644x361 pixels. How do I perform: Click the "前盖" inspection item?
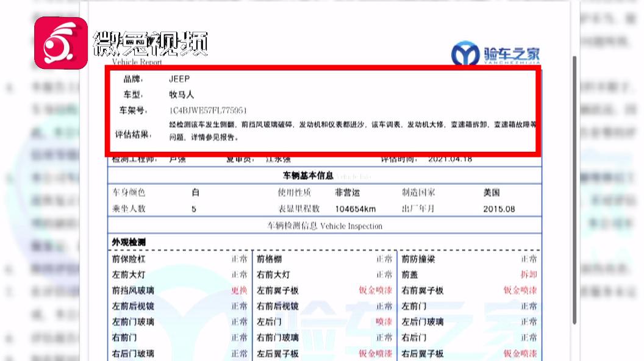pyautogui.click(x=410, y=275)
